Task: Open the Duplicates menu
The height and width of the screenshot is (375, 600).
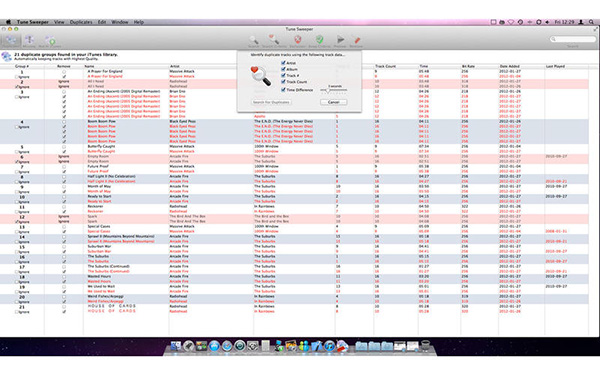Action: point(81,22)
